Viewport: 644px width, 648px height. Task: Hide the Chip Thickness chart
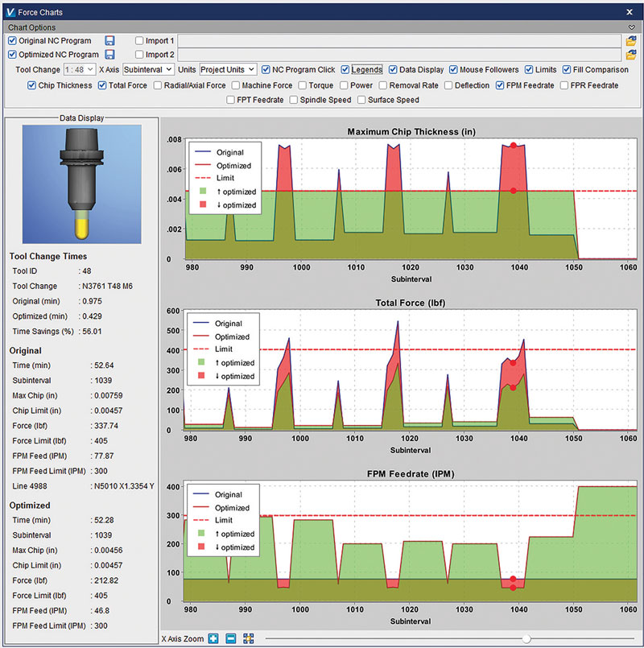point(32,85)
